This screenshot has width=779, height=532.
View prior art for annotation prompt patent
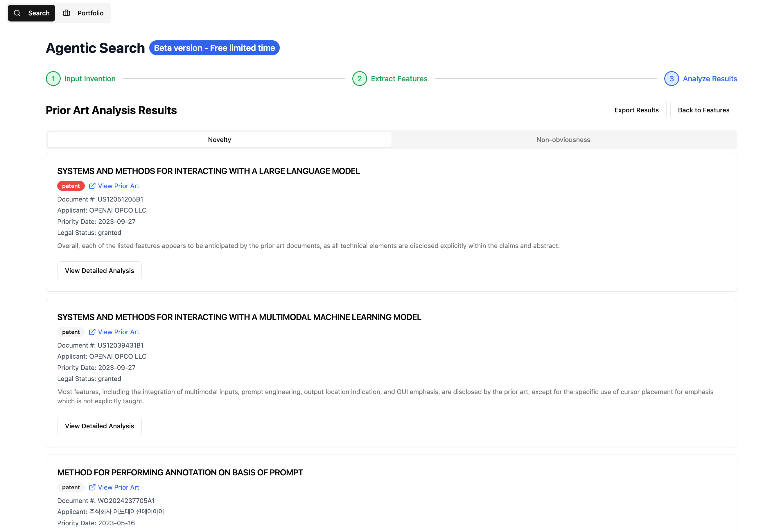(x=118, y=487)
